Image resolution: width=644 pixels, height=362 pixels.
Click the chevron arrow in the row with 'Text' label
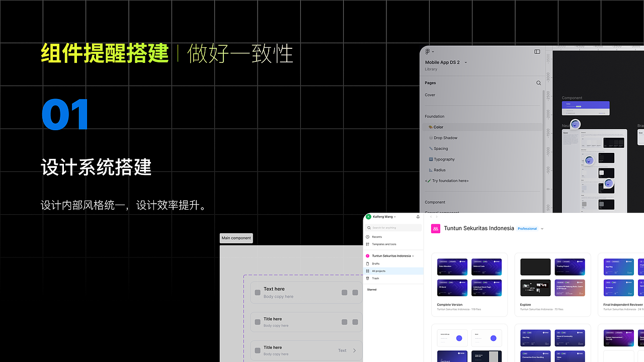[x=354, y=350]
